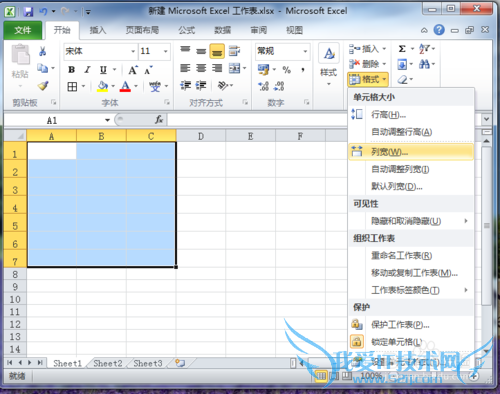Click Increase Indent icon
The width and height of the screenshot is (500, 394).
[x=201, y=86]
